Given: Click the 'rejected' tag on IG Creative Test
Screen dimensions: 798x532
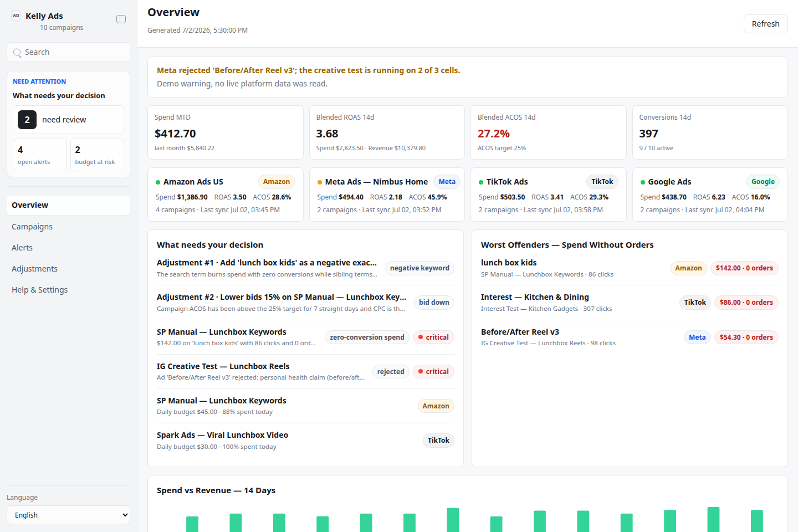Looking at the screenshot, I should (x=391, y=372).
